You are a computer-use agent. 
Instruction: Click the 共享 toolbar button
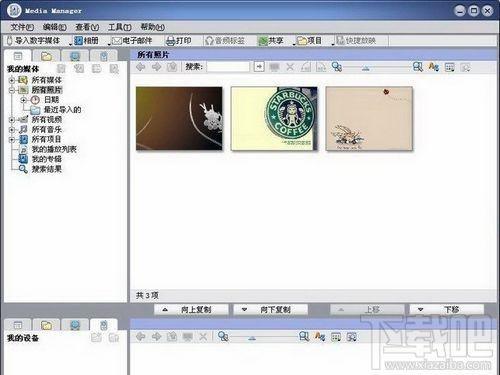(x=271, y=41)
